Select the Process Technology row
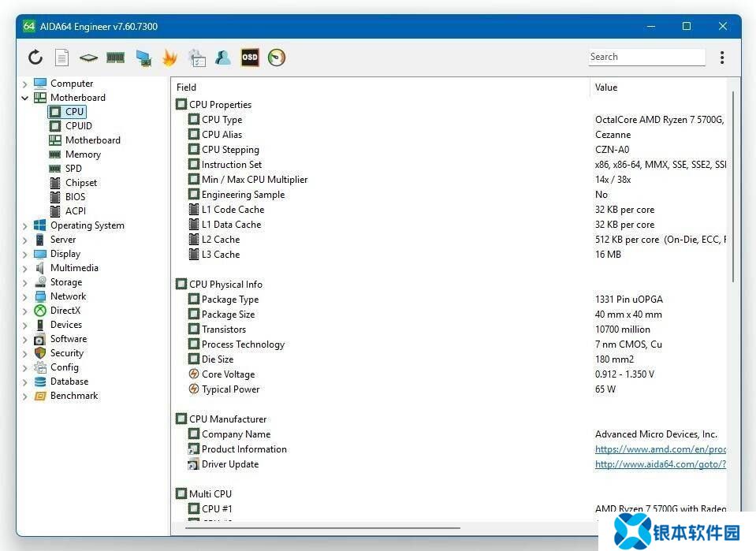756x551 pixels. click(451, 344)
